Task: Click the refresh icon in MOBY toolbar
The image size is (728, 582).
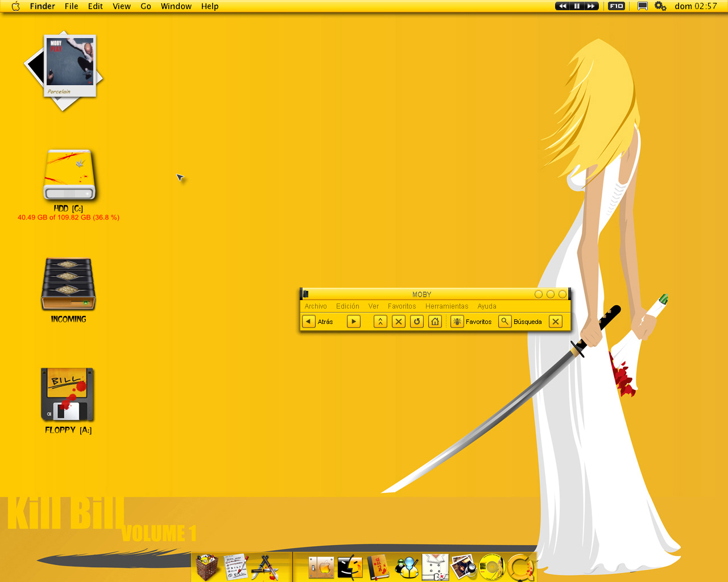Action: 417,322
